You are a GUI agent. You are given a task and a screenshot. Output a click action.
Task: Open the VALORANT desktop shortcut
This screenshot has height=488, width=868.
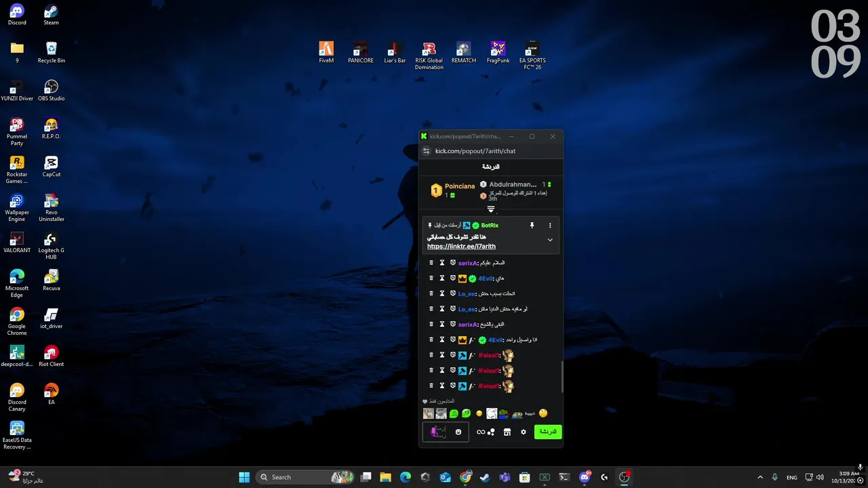tap(17, 243)
